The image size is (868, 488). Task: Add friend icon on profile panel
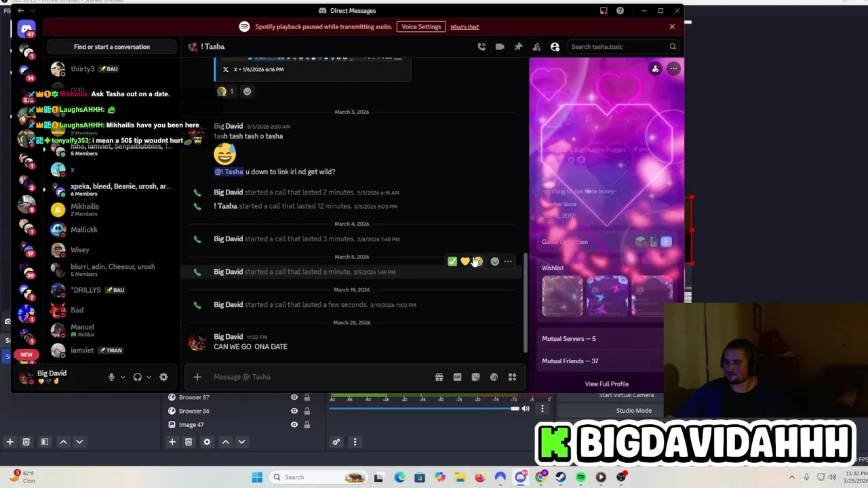tap(655, 68)
